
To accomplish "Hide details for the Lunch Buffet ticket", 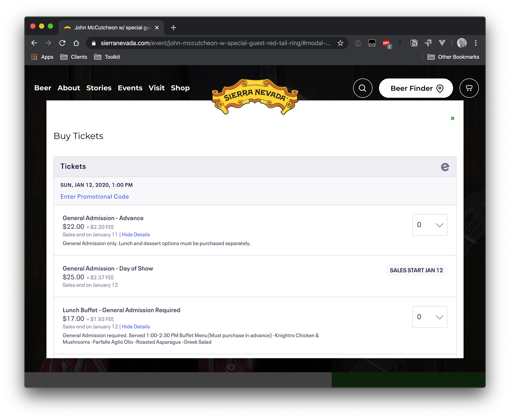I will tap(136, 327).
